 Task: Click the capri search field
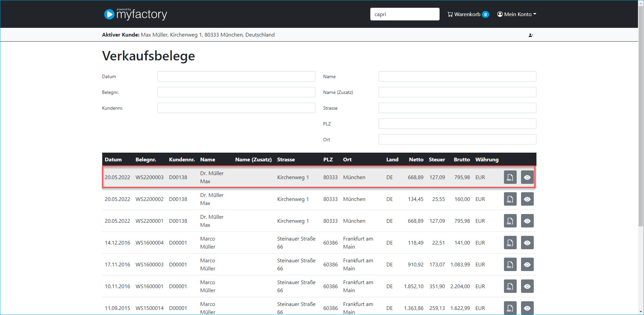coord(405,14)
